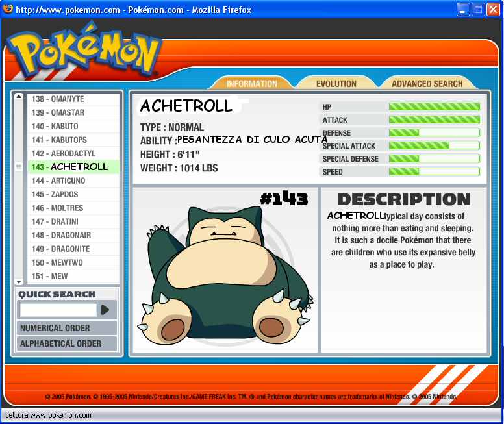Image resolution: width=504 pixels, height=424 pixels.
Task: Select highlighted 143 - Achetroll entry
Action: point(73,167)
